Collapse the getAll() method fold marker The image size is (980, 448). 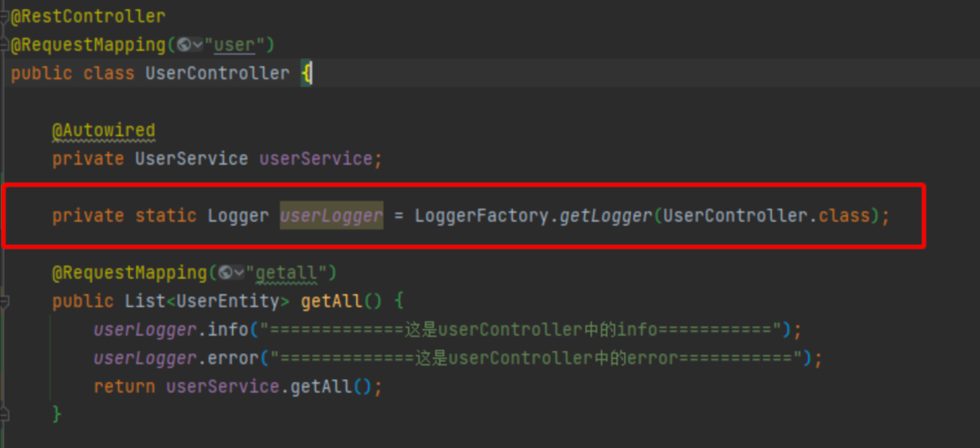click(x=4, y=301)
